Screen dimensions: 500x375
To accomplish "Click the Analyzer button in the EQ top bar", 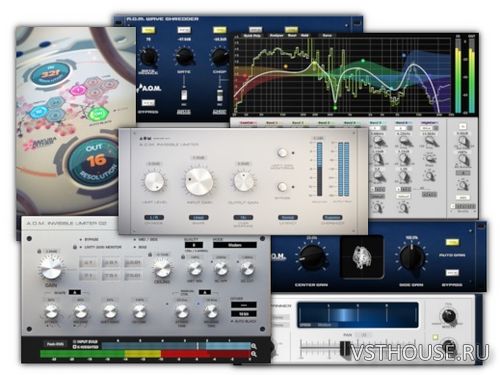I will pyautogui.click(x=276, y=35).
